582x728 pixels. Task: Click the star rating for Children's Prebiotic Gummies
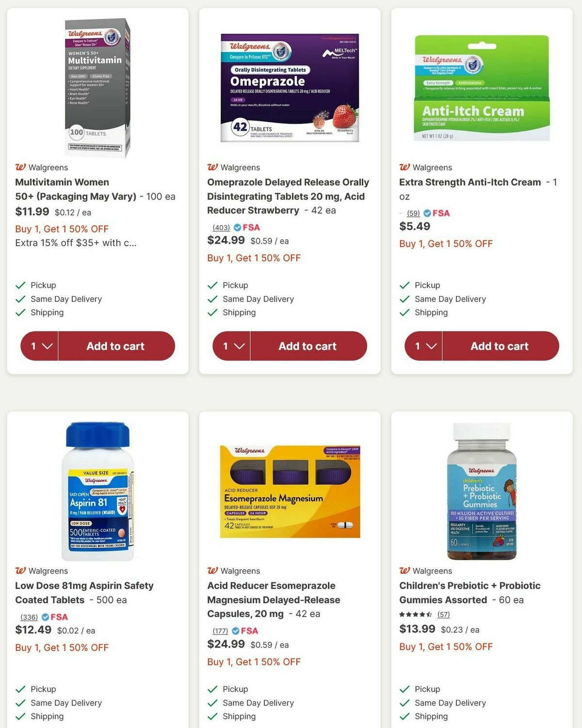pos(415,614)
